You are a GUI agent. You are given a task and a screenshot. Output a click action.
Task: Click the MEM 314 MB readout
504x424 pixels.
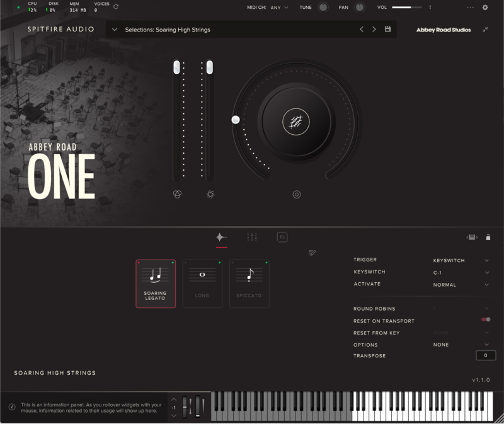[77, 7]
